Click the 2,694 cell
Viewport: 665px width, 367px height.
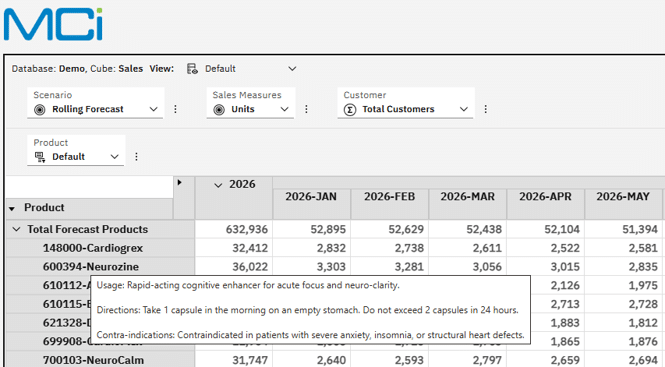click(x=624, y=360)
